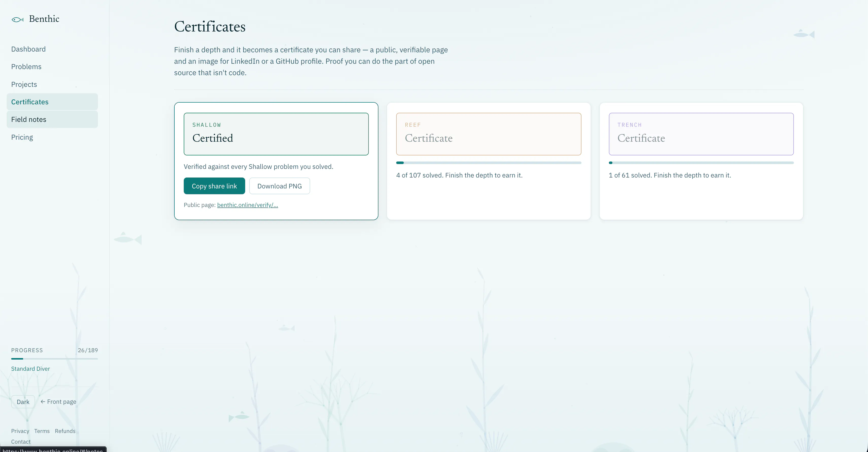868x452 pixels.
Task: Click '4 of 107 solved' Reef text
Action: tap(420, 175)
